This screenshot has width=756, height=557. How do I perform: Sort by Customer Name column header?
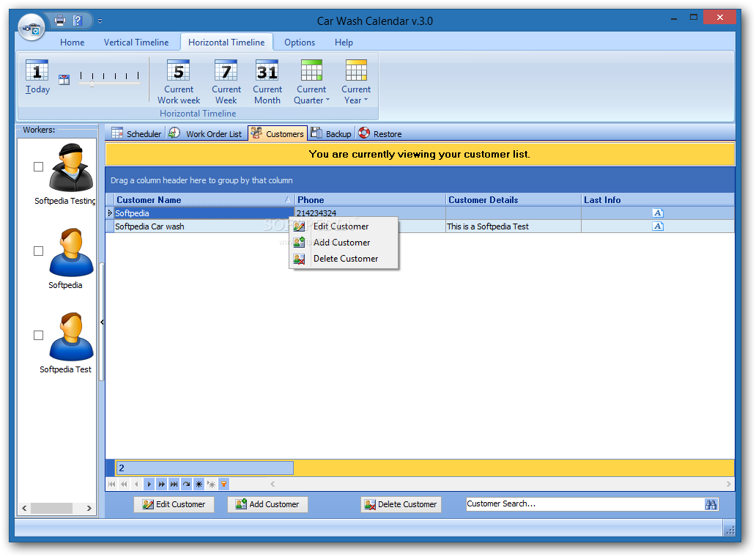(204, 199)
